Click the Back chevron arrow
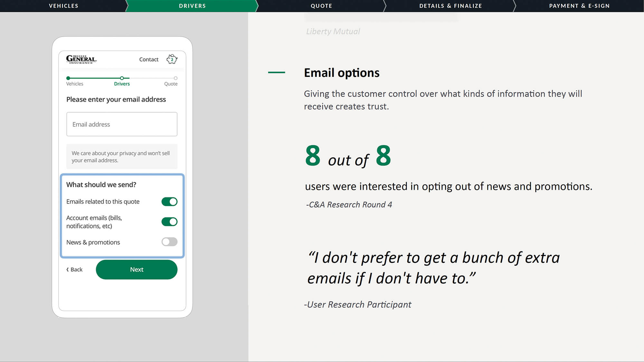The height and width of the screenshot is (362, 644). click(x=68, y=270)
